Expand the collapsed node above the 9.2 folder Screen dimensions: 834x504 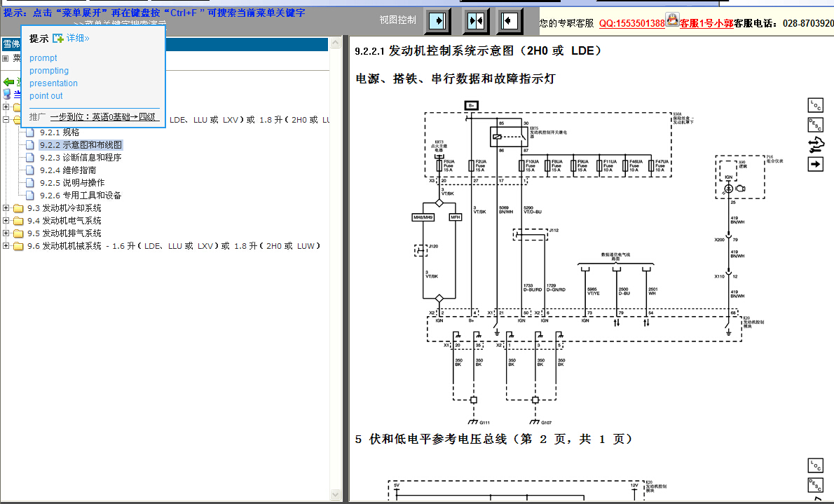6,107
